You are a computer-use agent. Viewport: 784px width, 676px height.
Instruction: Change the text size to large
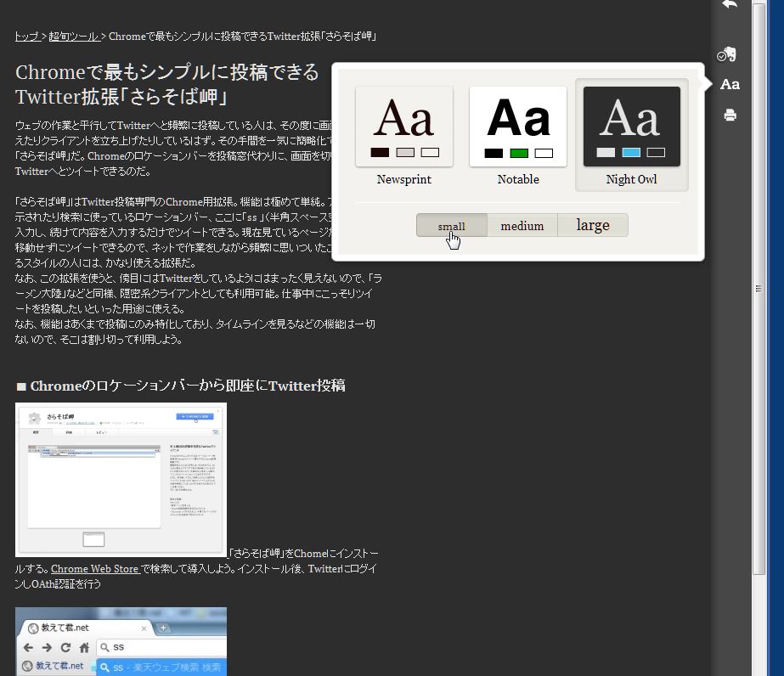593,226
